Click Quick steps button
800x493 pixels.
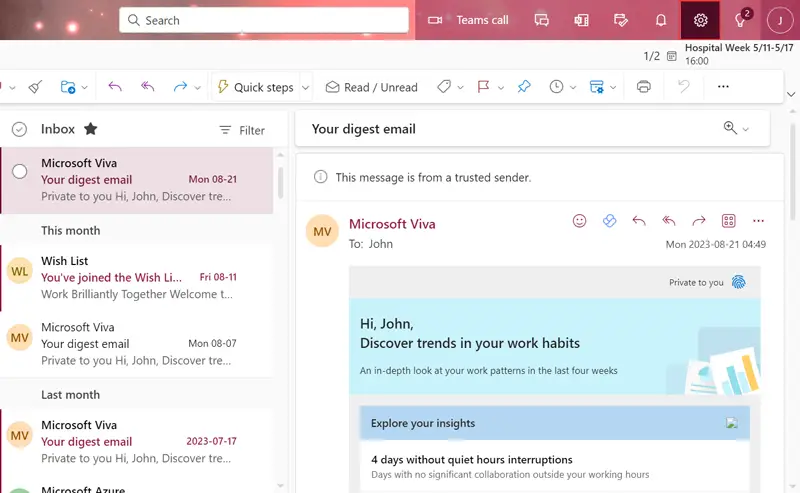click(x=256, y=87)
